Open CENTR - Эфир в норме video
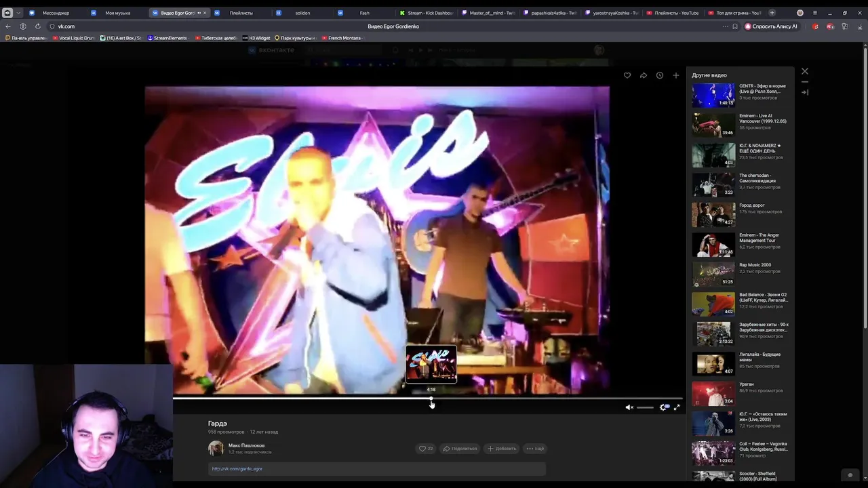Image resolution: width=868 pixels, height=488 pixels. pyautogui.click(x=740, y=95)
